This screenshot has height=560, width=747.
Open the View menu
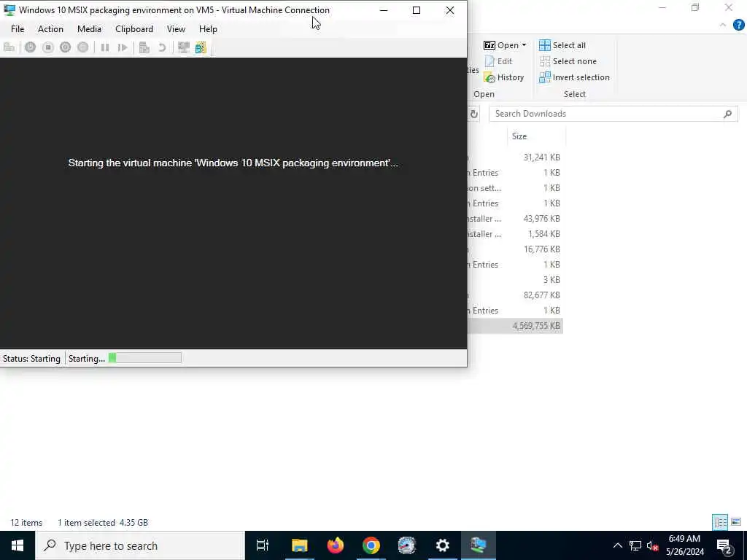click(x=176, y=29)
